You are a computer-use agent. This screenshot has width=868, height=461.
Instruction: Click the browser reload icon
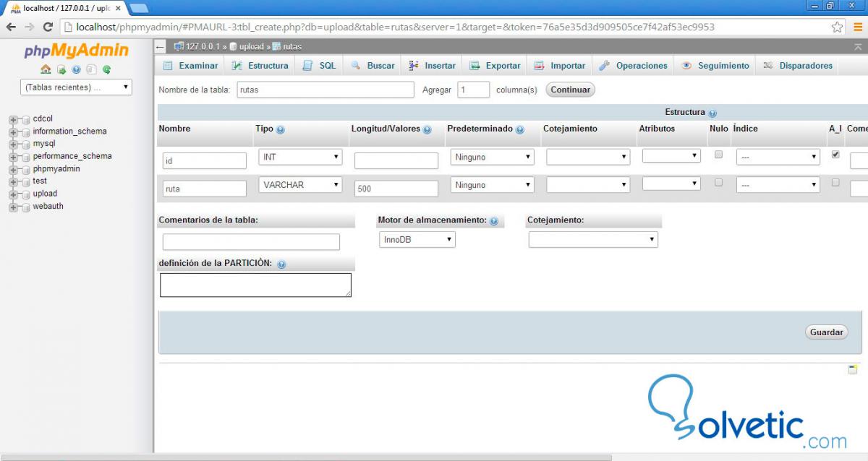48,27
